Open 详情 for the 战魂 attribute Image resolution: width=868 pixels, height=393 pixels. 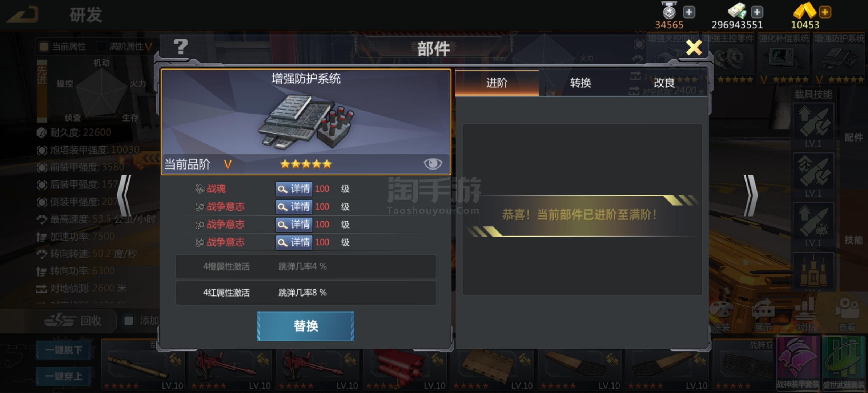294,189
